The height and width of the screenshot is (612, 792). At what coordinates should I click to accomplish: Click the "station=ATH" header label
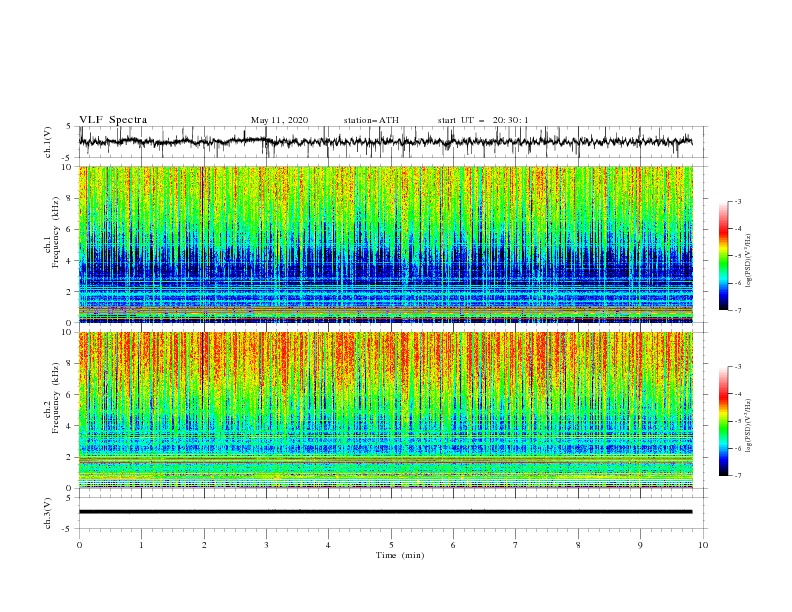[371, 120]
